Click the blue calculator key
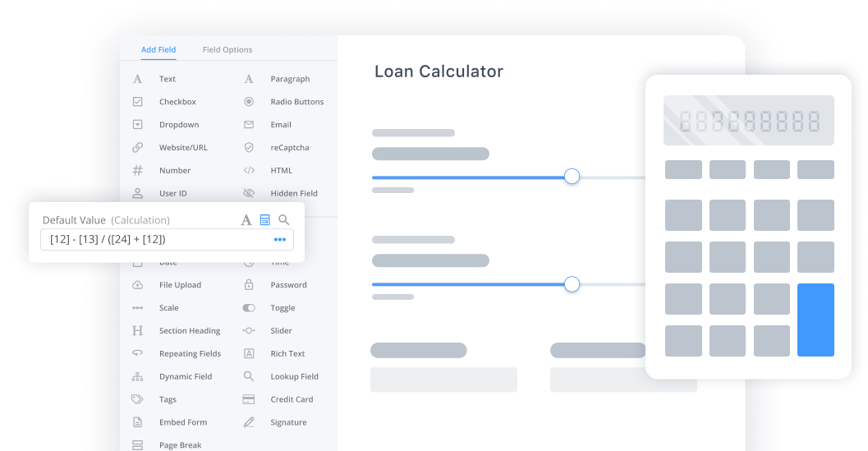The height and width of the screenshot is (451, 868). [x=815, y=320]
